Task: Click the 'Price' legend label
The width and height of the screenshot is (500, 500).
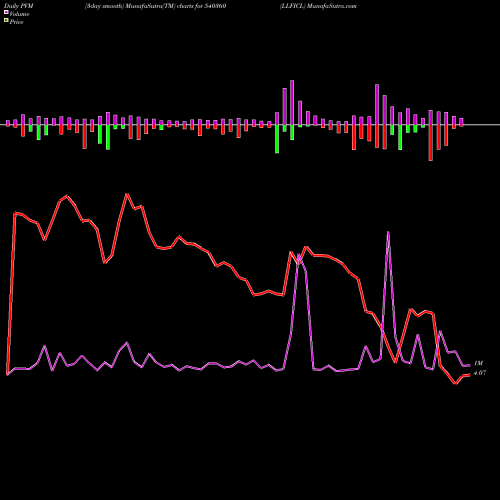Action: [x=16, y=22]
